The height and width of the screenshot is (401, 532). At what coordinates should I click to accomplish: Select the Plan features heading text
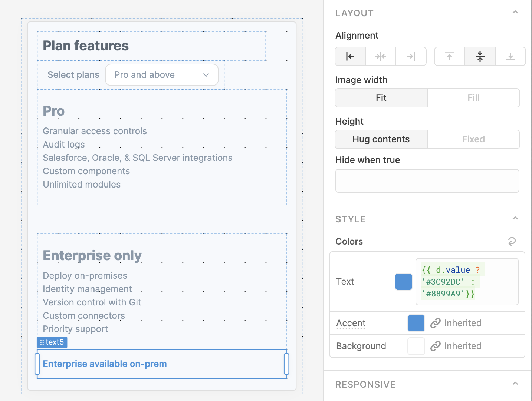pyautogui.click(x=86, y=46)
